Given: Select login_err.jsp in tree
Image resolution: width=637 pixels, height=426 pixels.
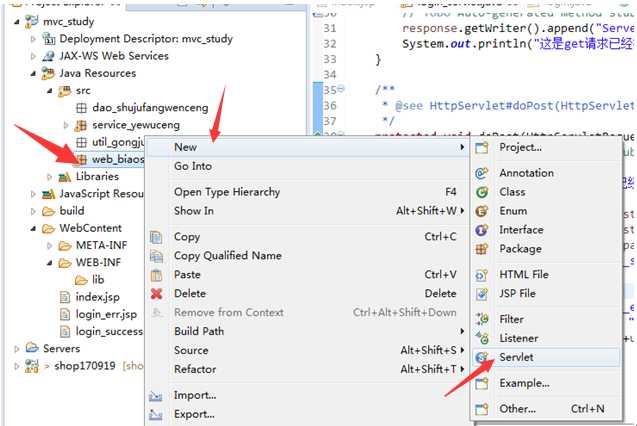Looking at the screenshot, I should click(x=106, y=314).
